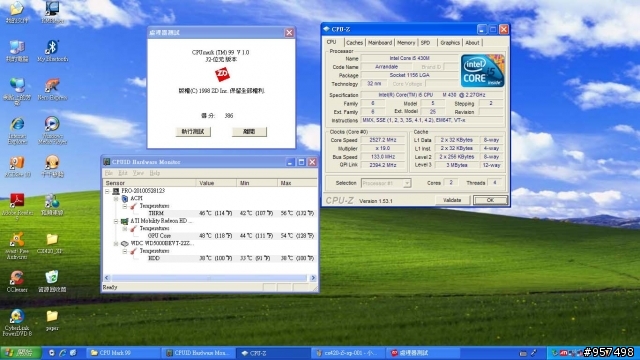Click the Hardware Monitor horizontal scrollbar track
Image resolution: width=640 pixels, height=360 pixels.
209,278
